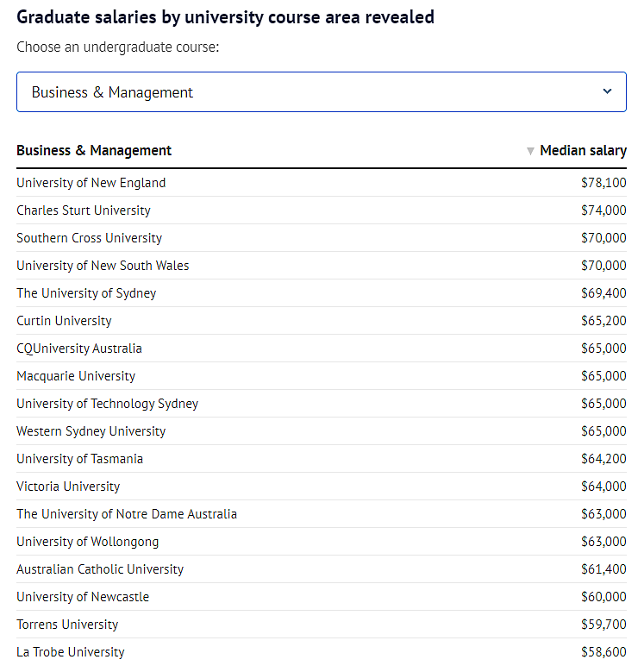The width and height of the screenshot is (644, 672).
Task: Click the 'Choose an undergraduate course' label
Action: 118,47
